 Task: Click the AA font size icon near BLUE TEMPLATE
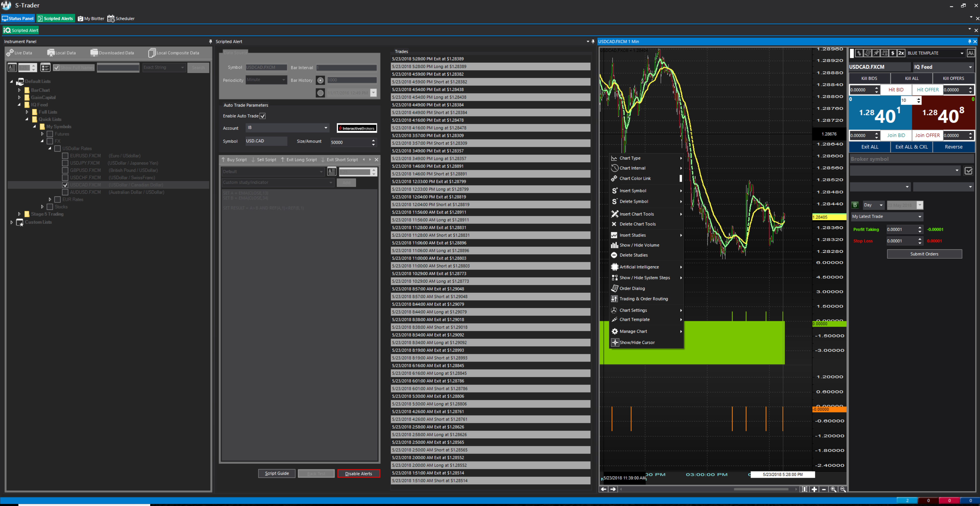(x=971, y=53)
